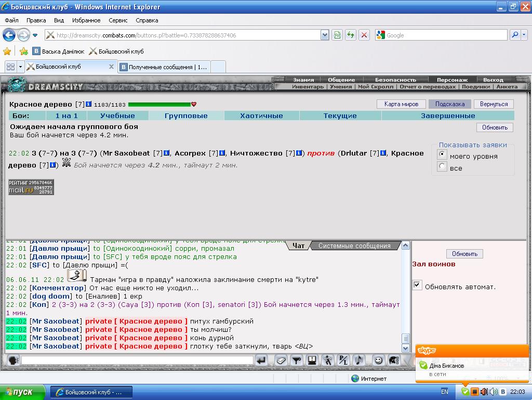Go back with browser Back arrow
The image size is (532, 400).
[x=9, y=35]
